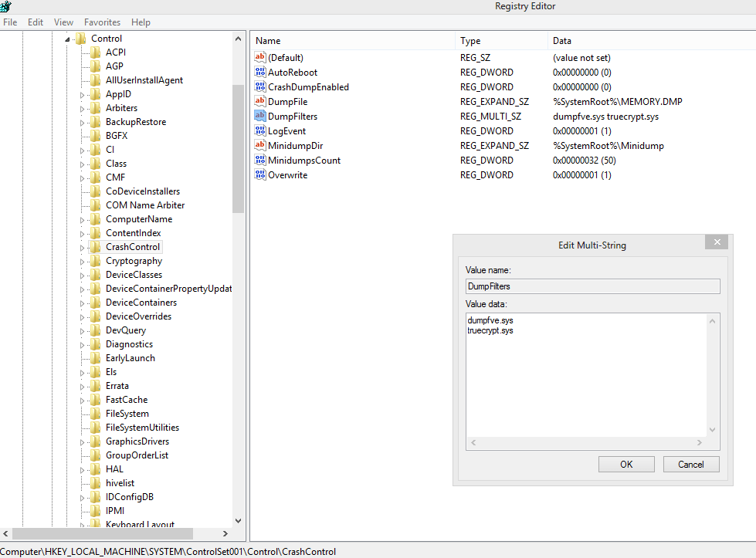Click OK in the Edit Multi-String dialog
This screenshot has height=558, width=756.
point(625,464)
